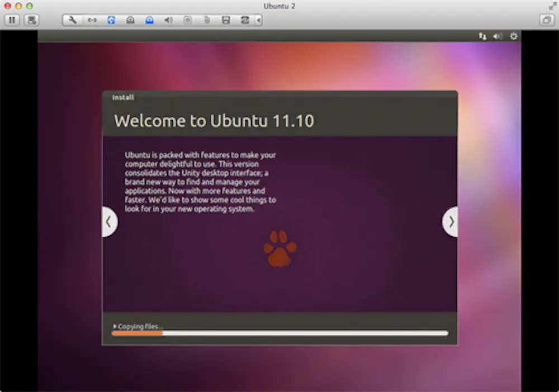The width and height of the screenshot is (559, 392).
Task: Click the Copying files progress bar
Action: [279, 333]
